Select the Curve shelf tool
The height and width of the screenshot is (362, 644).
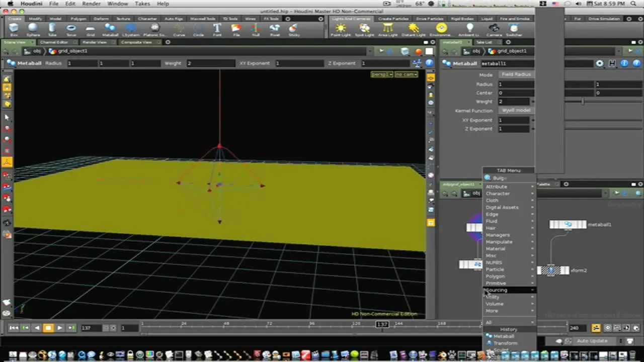pos(179,30)
